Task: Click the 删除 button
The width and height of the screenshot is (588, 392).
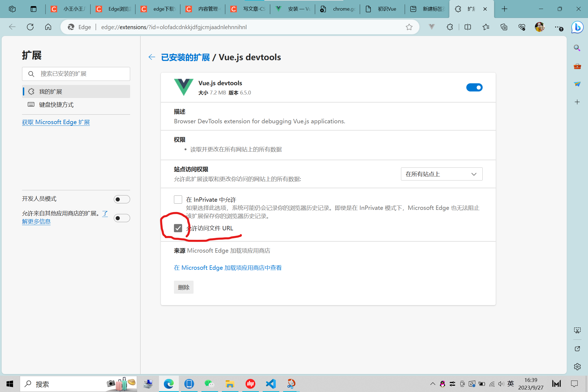Action: click(x=184, y=287)
